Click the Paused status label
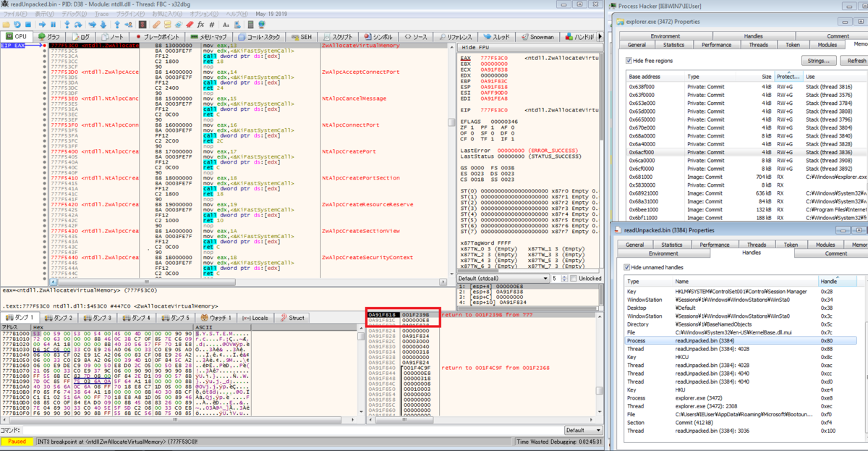 (x=16, y=441)
